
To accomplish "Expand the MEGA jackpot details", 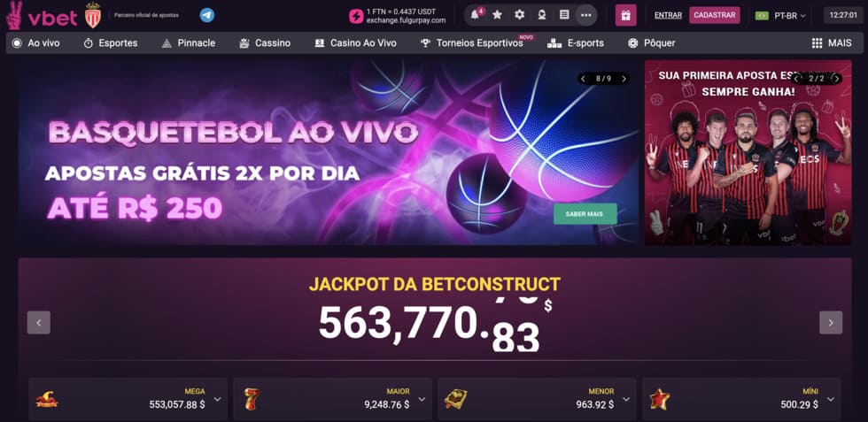I will 218,399.
